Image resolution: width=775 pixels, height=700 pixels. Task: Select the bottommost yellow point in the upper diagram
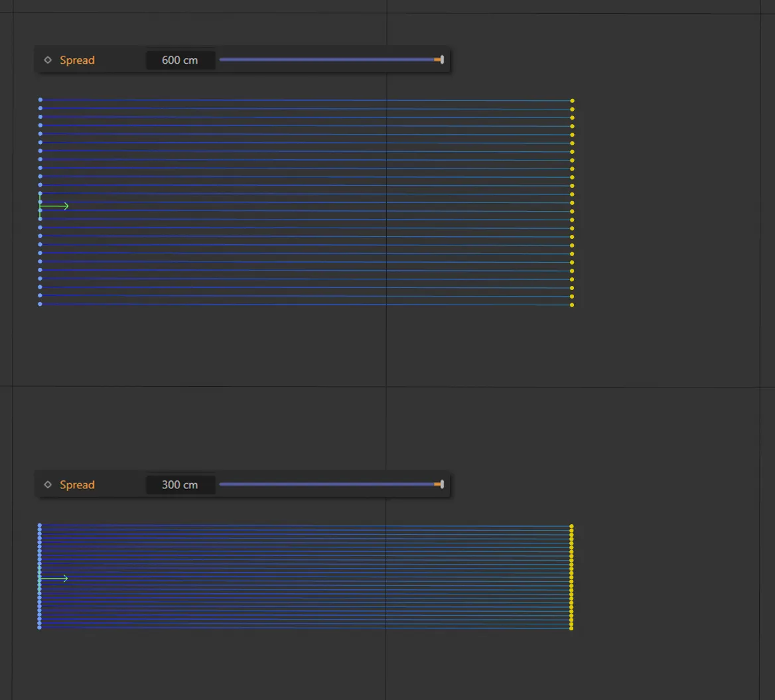tap(572, 305)
